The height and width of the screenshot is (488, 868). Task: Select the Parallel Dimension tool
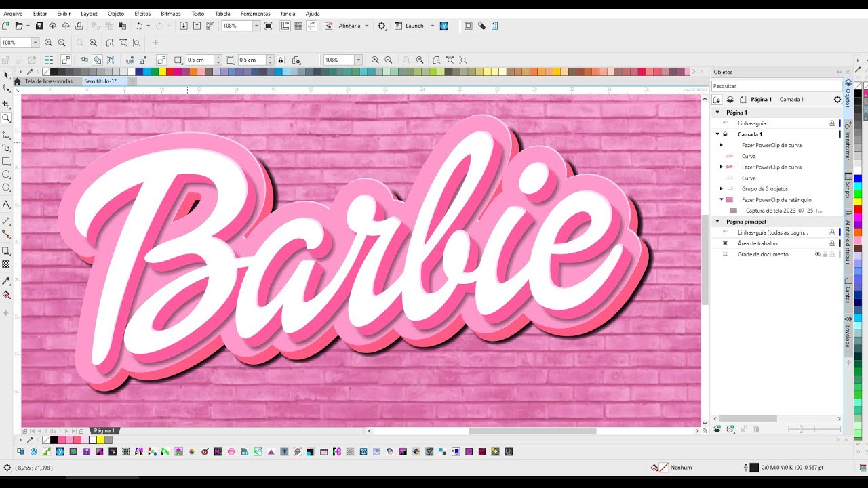click(6, 221)
